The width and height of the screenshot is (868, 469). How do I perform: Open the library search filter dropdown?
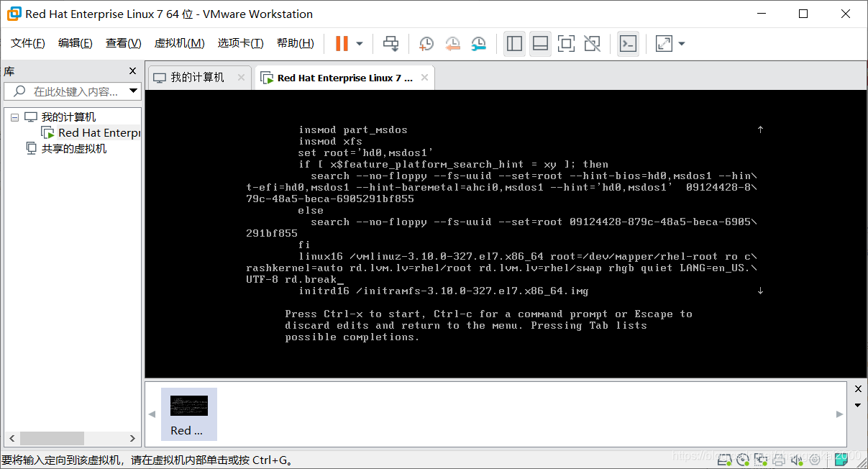pos(133,91)
